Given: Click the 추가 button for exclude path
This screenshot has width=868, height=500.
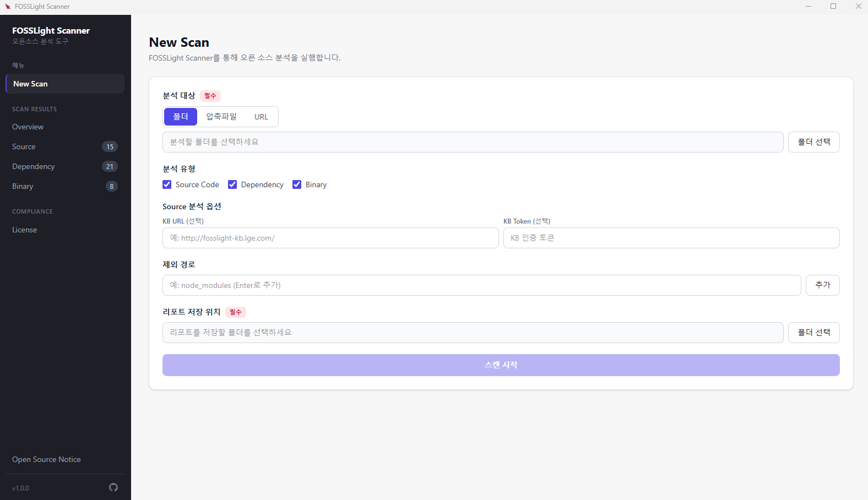Looking at the screenshot, I should [x=822, y=285].
